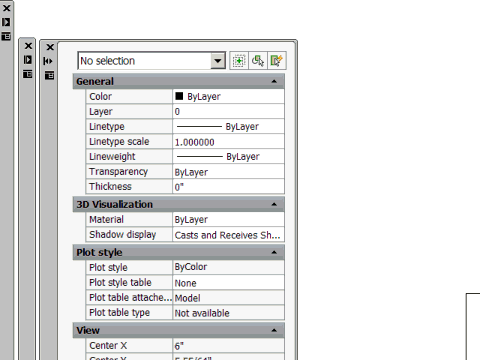Select the Linetype scale label
480x360 pixels.
point(119,142)
